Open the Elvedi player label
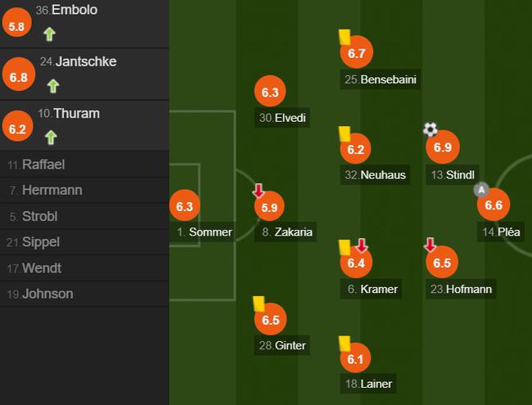Screen dimensions: 532x405 [282, 118]
